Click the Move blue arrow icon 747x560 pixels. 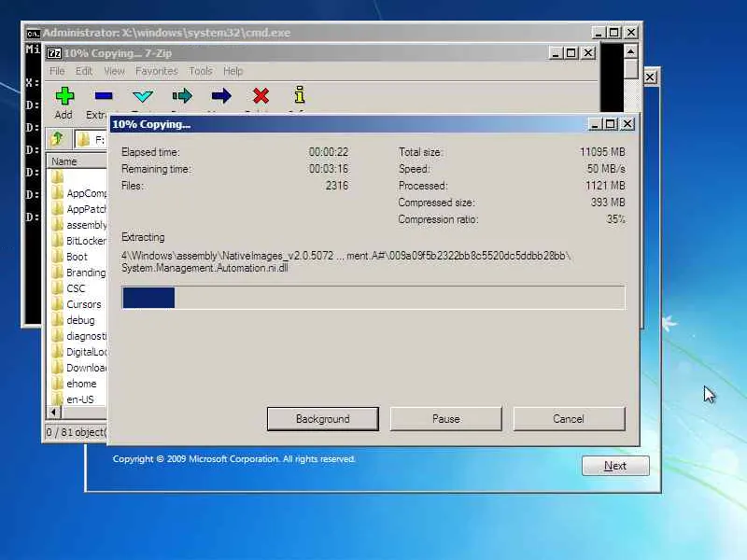coord(221,96)
